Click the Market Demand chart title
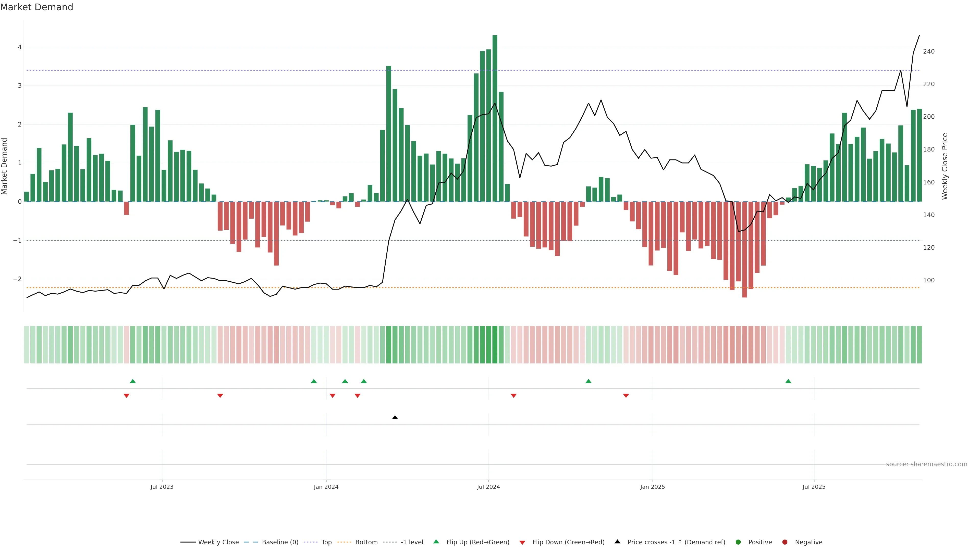This screenshot has width=980, height=551. coord(36,7)
